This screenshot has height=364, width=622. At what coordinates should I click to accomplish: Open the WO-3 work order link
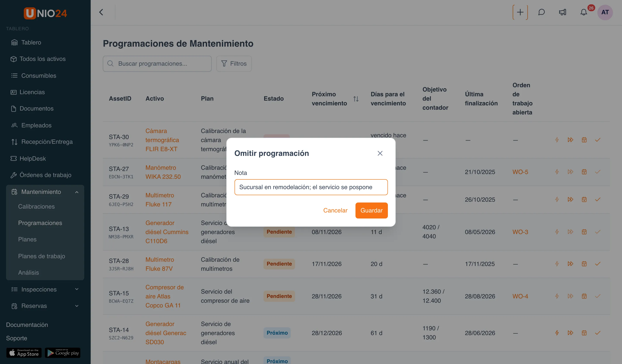pos(520,232)
